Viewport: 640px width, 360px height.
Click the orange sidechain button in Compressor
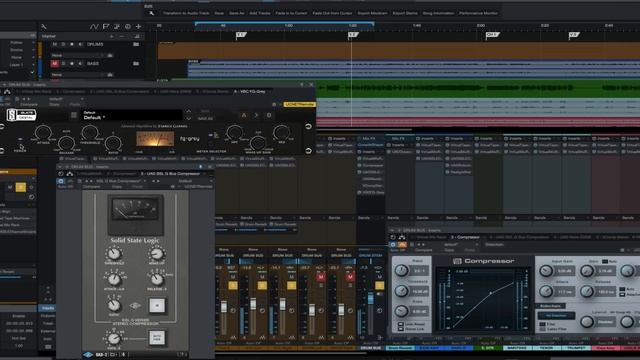pos(402,244)
